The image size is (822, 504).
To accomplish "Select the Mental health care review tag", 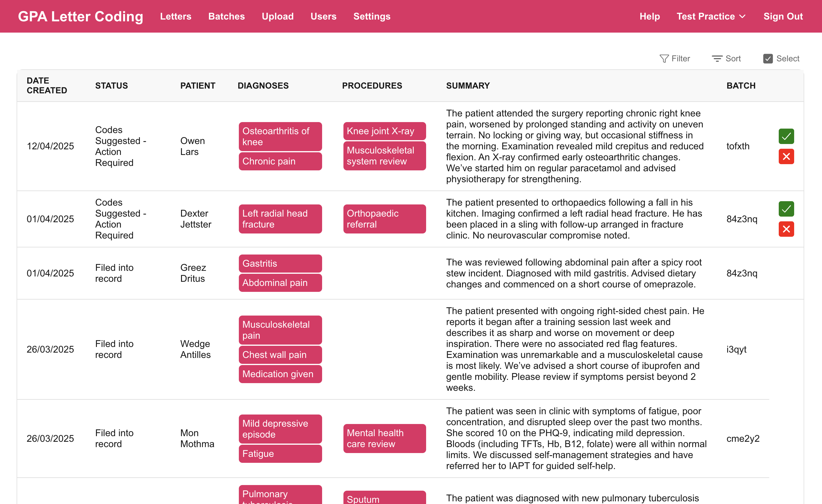I will (384, 438).
